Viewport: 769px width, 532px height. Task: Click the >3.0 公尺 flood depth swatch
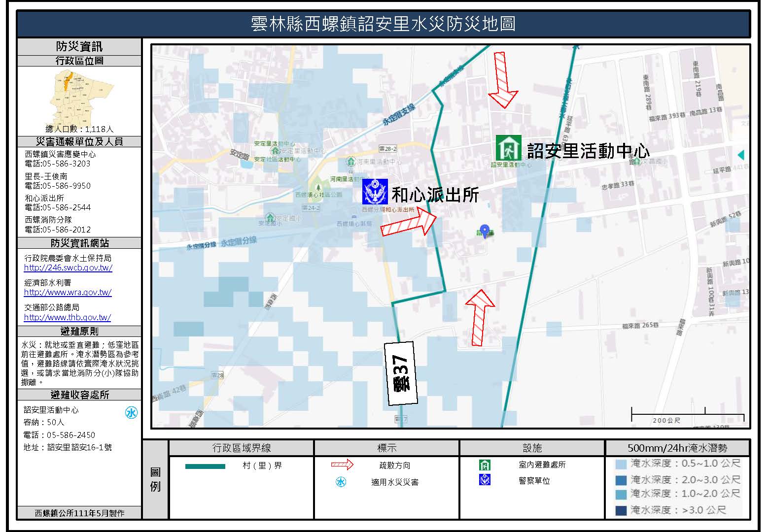coord(622,510)
